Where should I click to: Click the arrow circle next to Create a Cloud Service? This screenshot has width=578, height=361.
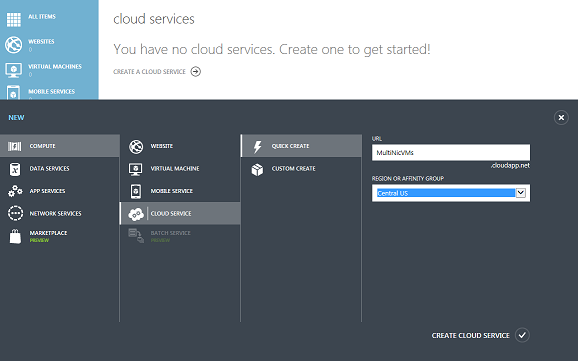click(x=196, y=72)
